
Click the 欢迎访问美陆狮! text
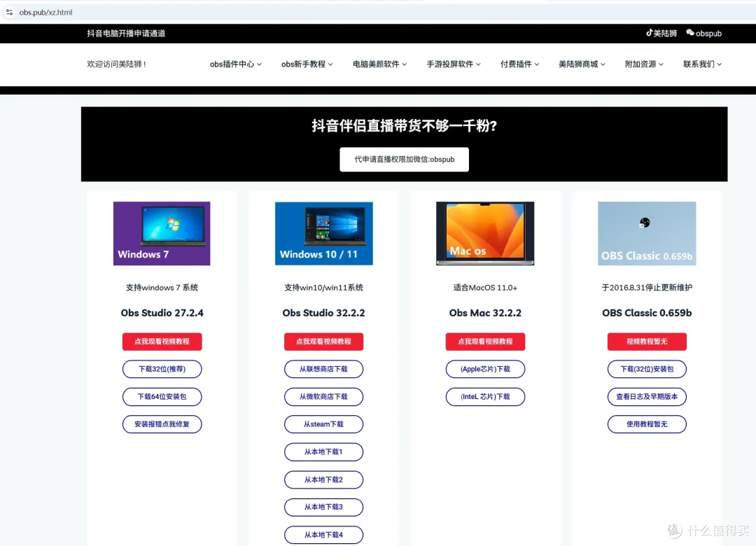(116, 64)
